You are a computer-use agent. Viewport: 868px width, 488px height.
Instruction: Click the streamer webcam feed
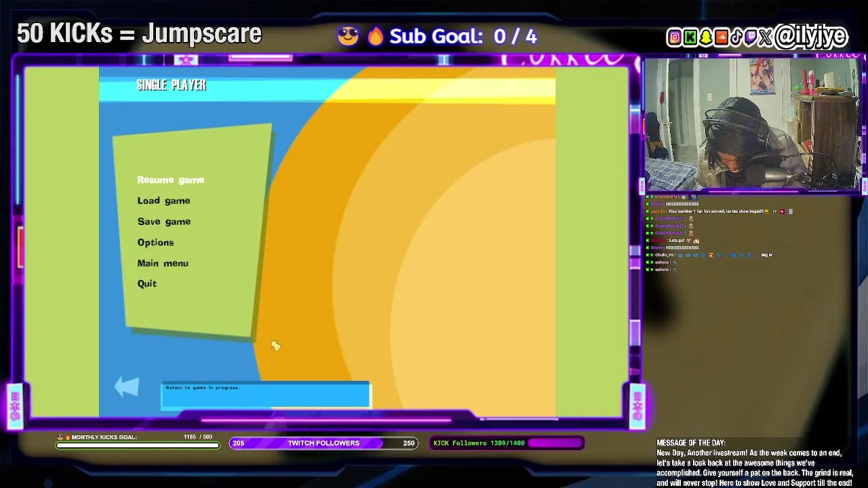[x=753, y=125]
